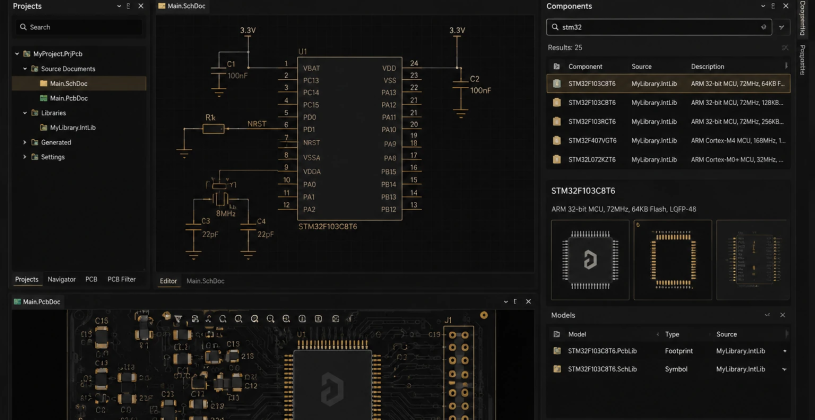Click the 3D chip preview thumbnail
Viewport: 815px width, 420px height.
coord(590,260)
